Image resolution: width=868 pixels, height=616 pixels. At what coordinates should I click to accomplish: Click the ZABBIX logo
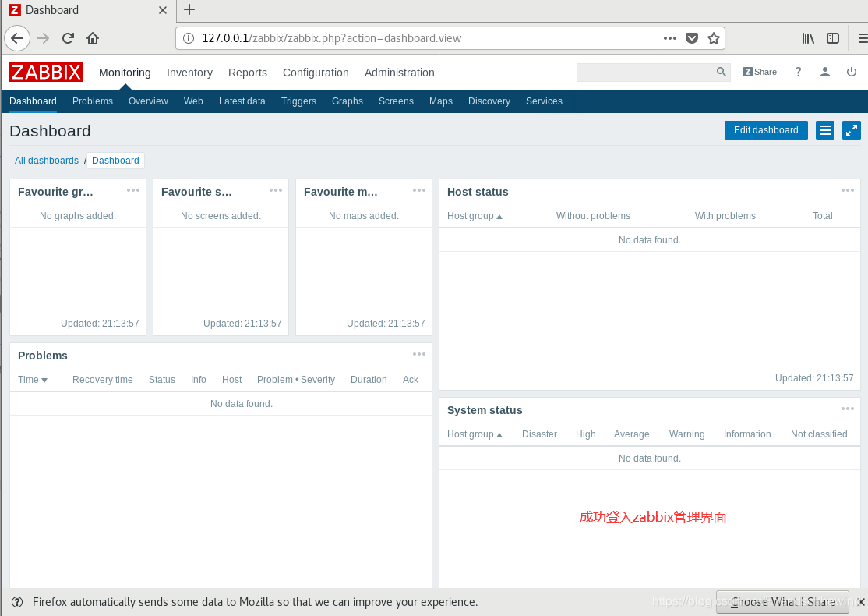[47, 72]
